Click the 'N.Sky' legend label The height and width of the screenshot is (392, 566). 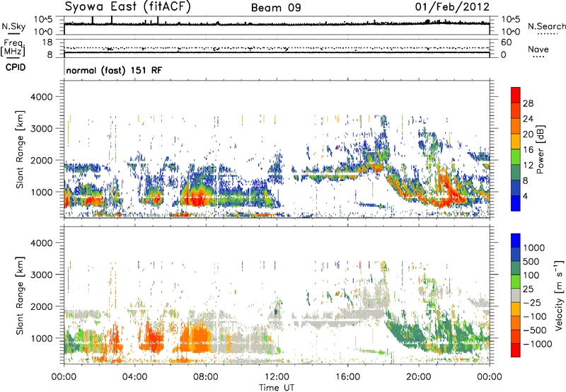(13, 26)
